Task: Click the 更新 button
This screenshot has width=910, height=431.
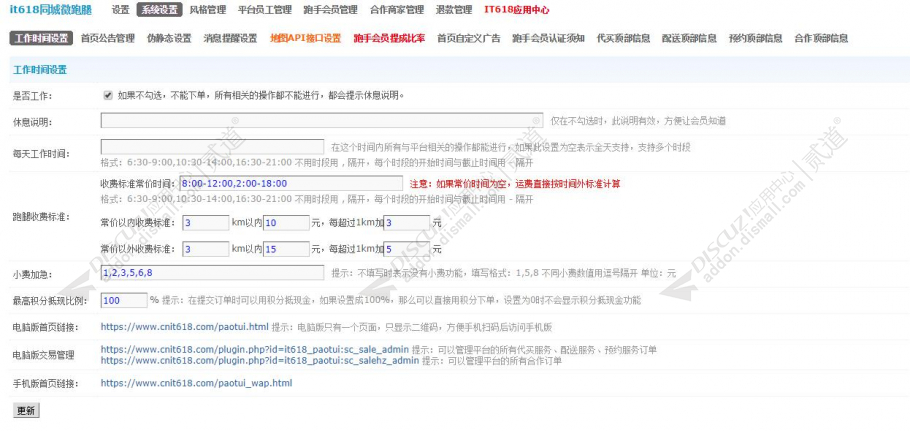Action: click(26, 411)
